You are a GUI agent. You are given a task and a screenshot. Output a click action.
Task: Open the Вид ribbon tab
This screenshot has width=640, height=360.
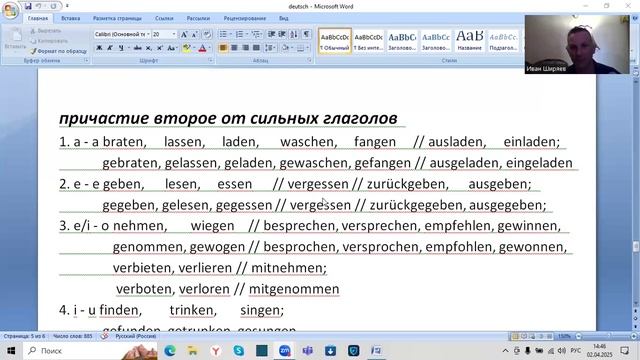point(284,18)
